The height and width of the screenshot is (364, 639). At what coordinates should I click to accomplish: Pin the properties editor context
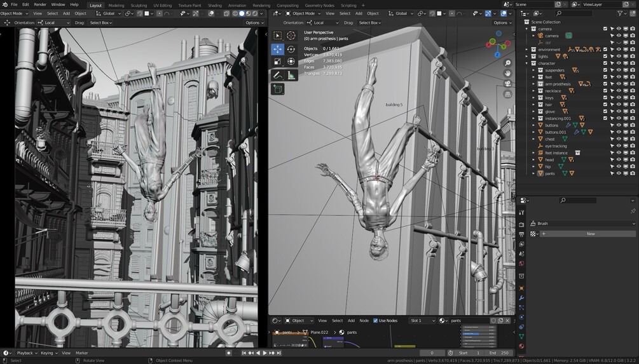tap(633, 211)
